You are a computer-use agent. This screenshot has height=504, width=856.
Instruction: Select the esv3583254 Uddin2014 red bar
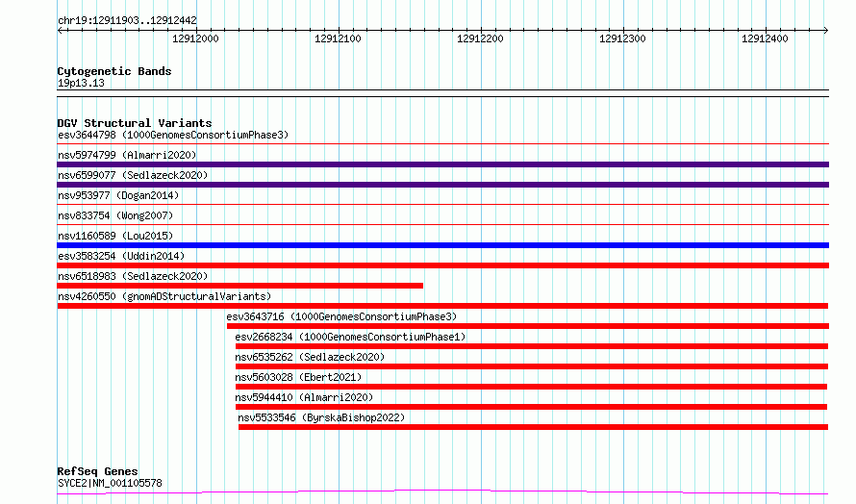pos(442,265)
